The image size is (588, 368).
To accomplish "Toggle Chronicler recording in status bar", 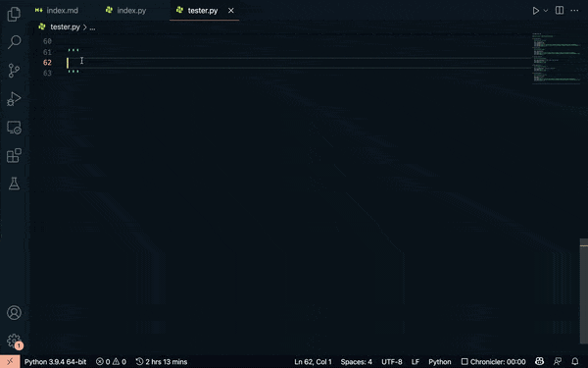I will (x=493, y=361).
